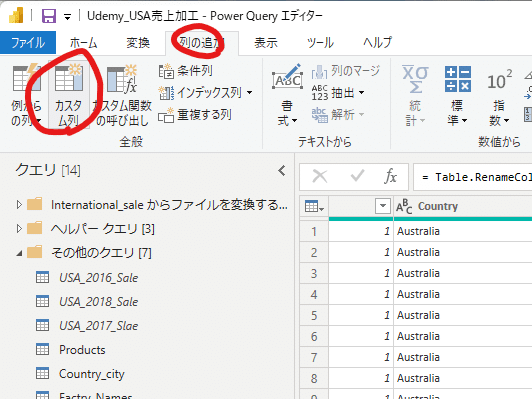Open the インデックス列 dropdown arrow

249,93
